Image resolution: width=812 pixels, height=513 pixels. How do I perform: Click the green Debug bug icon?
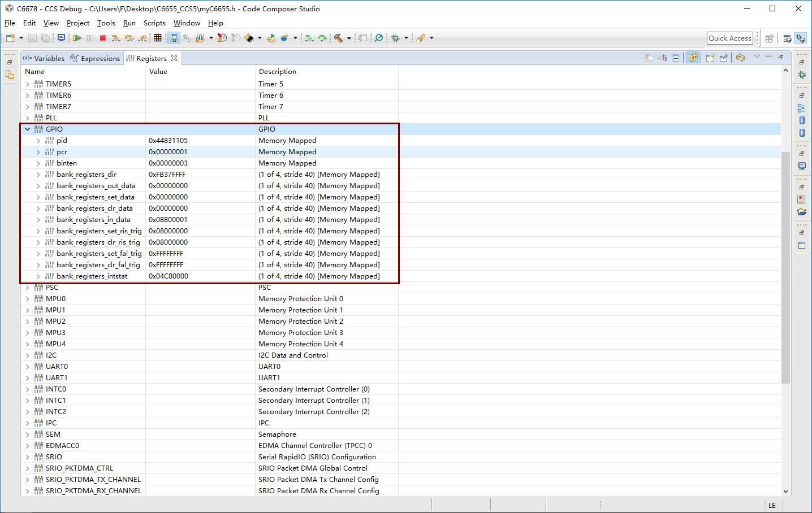396,38
